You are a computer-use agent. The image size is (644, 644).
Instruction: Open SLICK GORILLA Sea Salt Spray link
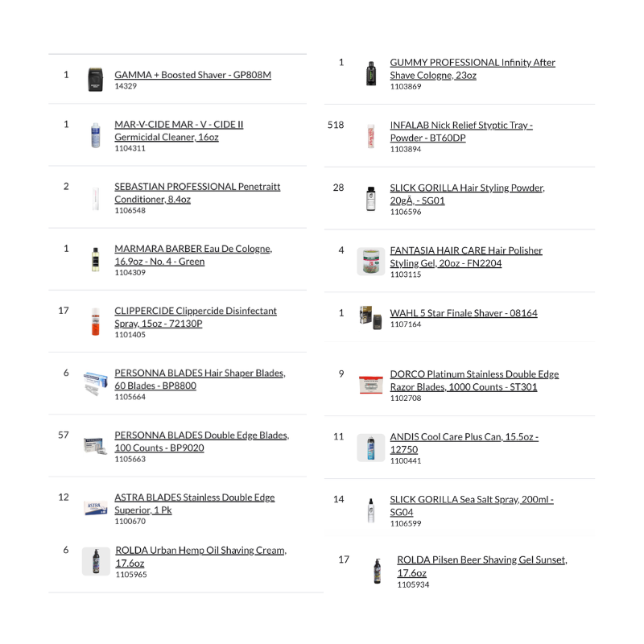[472, 506]
